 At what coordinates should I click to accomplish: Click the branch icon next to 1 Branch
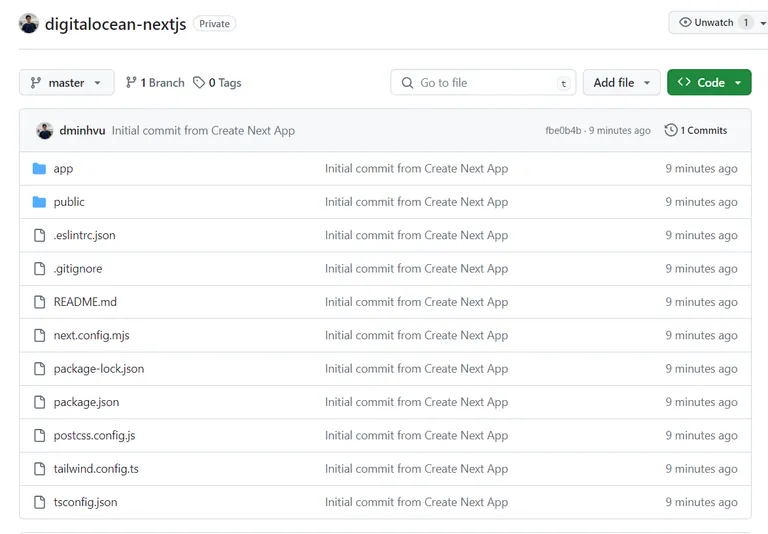coord(131,82)
